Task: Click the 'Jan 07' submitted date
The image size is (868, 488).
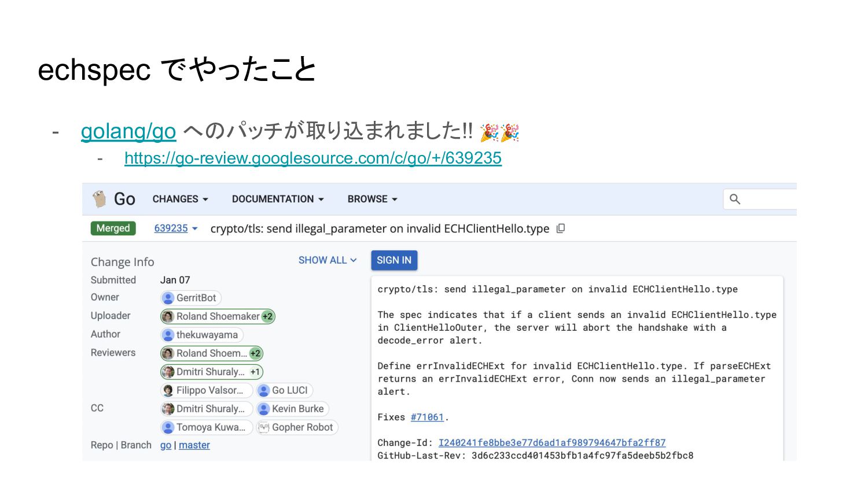Action: [175, 280]
